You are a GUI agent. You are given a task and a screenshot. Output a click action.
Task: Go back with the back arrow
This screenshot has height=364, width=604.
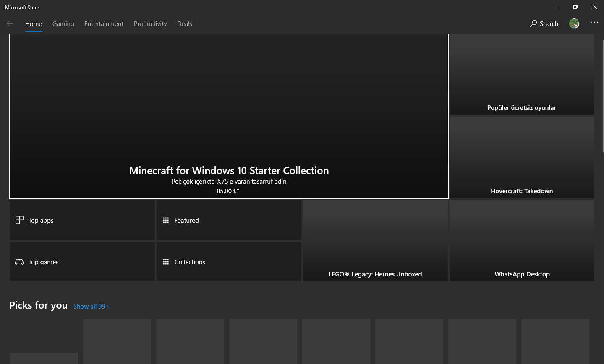pyautogui.click(x=10, y=24)
